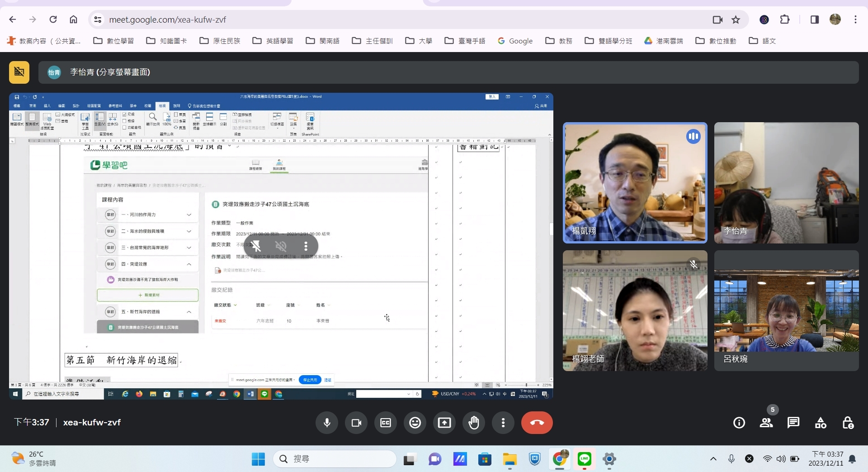Open the 英語學習 bookmarks folder
The width and height of the screenshot is (868, 472).
click(x=273, y=41)
